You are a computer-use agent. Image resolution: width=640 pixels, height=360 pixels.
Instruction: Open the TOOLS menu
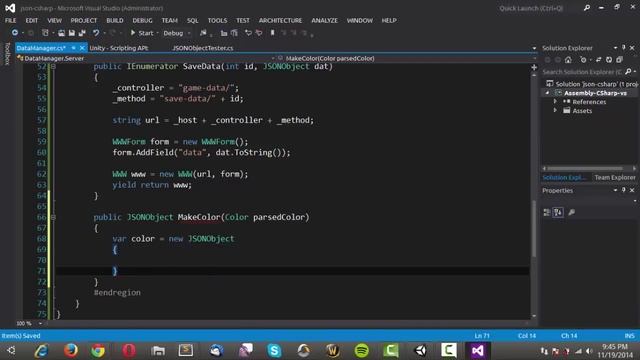[217, 20]
